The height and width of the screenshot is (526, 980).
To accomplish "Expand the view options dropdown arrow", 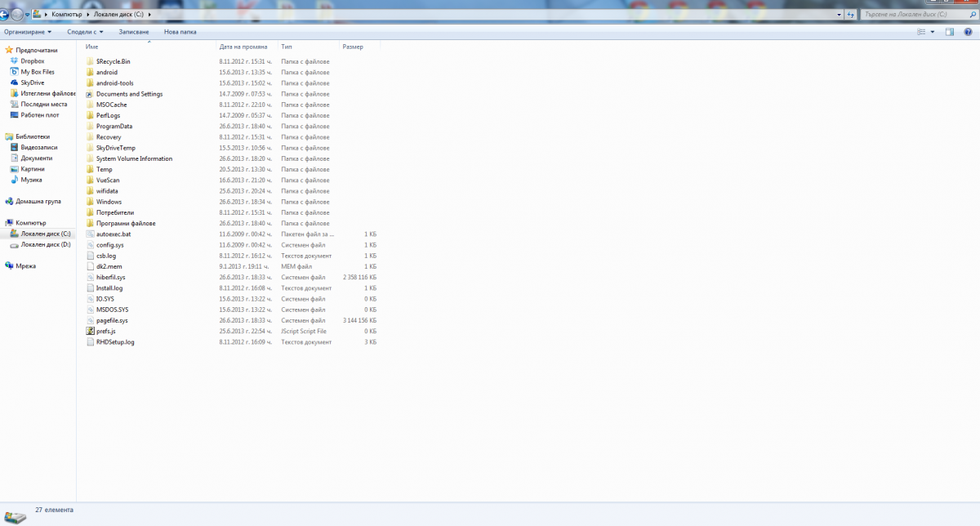I will [x=933, y=32].
